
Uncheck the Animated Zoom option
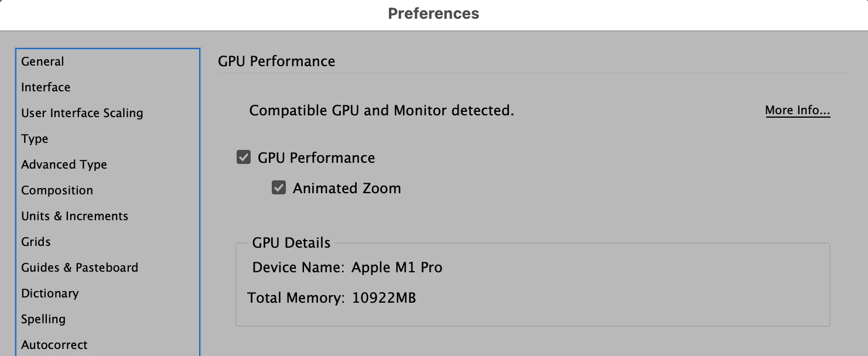coord(279,188)
